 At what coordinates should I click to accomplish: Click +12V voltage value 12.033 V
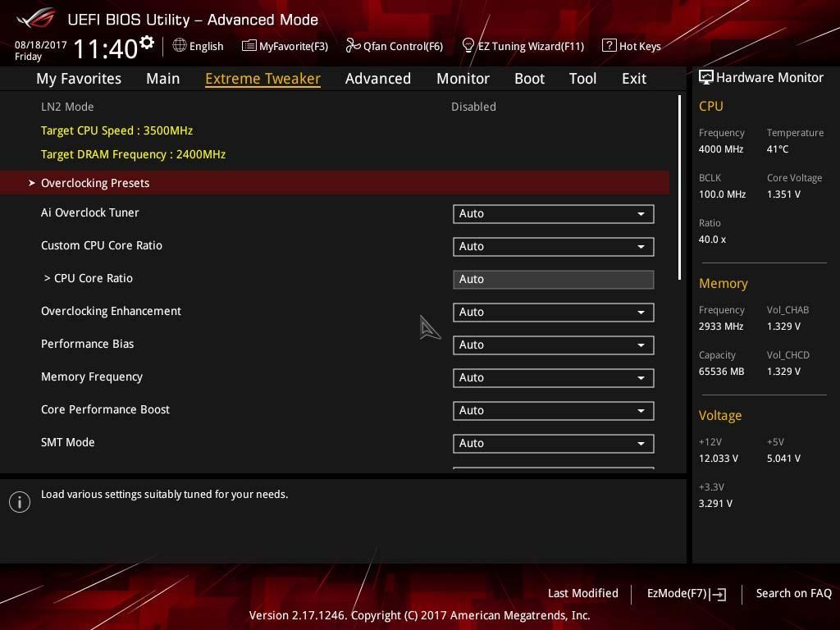tap(719, 459)
